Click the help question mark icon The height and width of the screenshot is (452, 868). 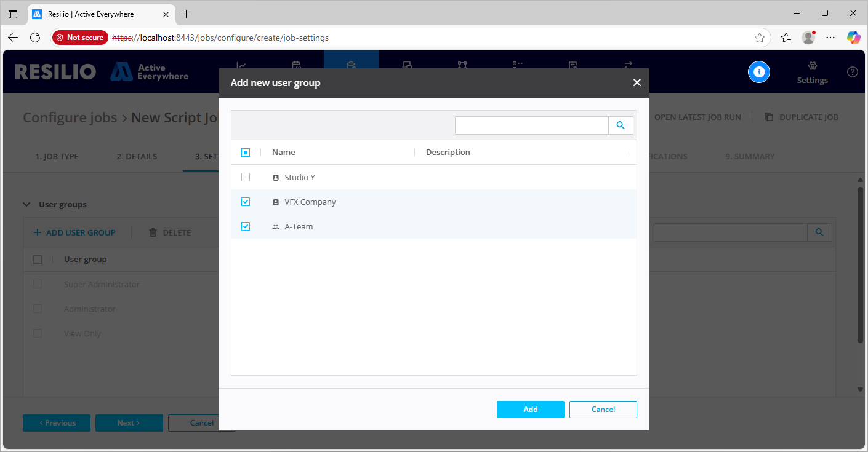(x=852, y=72)
